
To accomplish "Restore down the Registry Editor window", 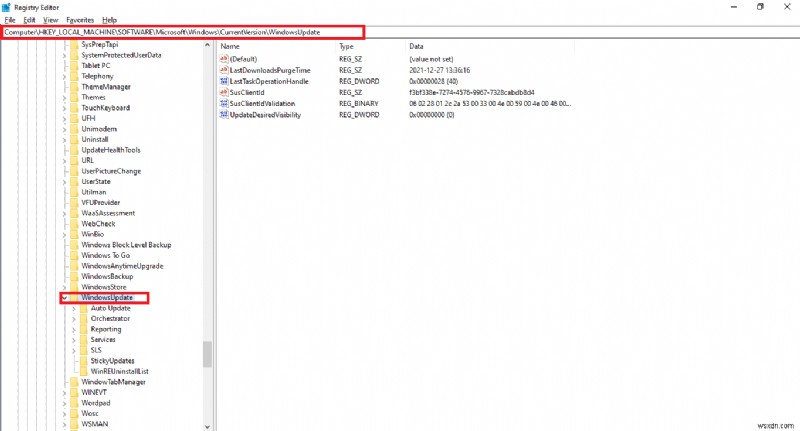I will point(760,7).
